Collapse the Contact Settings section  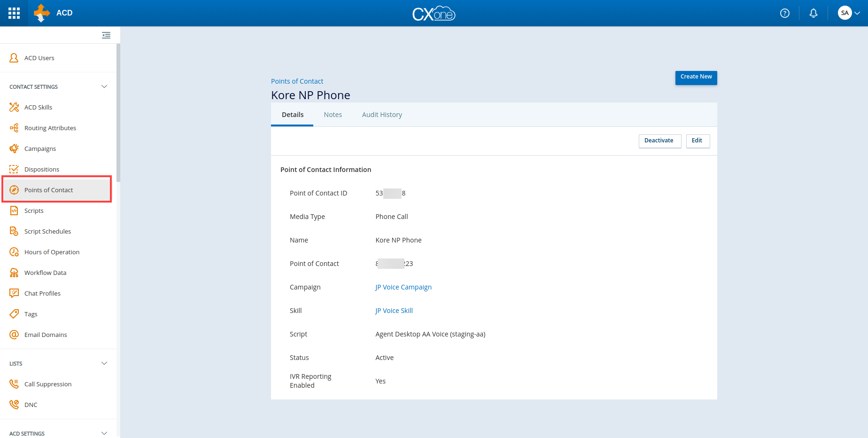coord(104,86)
